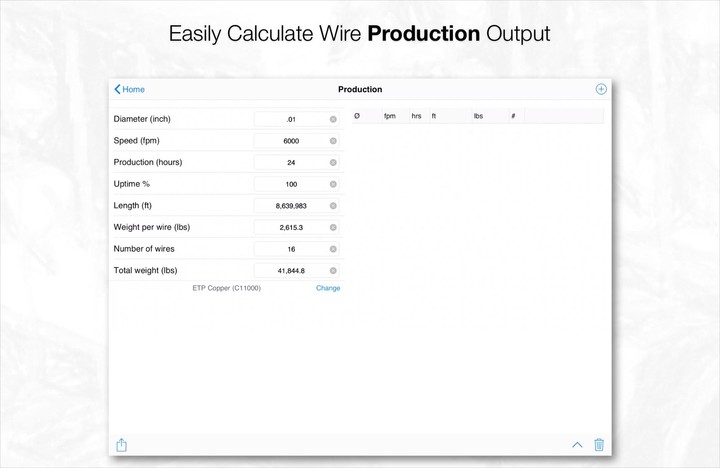Collapse list with the up chevron
720x468 pixels.
pyautogui.click(x=577, y=445)
